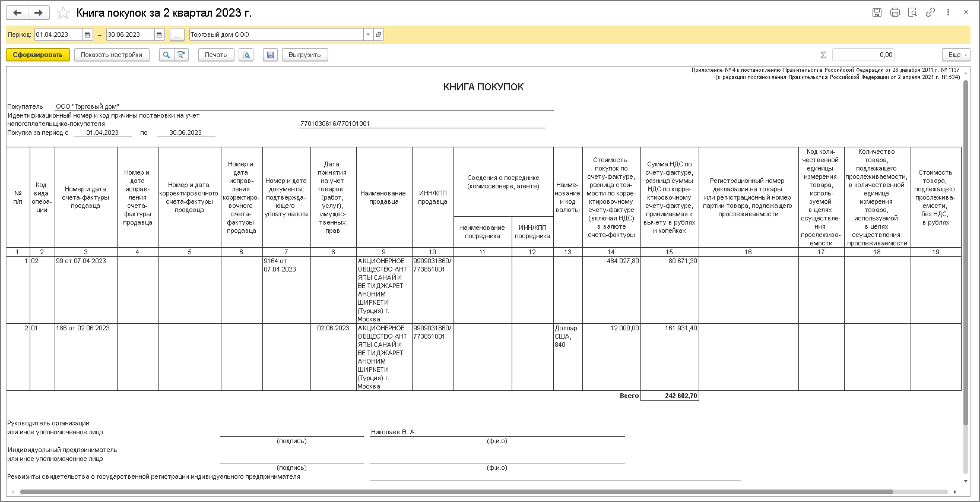Click the КНИГА ПОКУПОК heading
The height and width of the screenshot is (502, 980).
tap(483, 87)
